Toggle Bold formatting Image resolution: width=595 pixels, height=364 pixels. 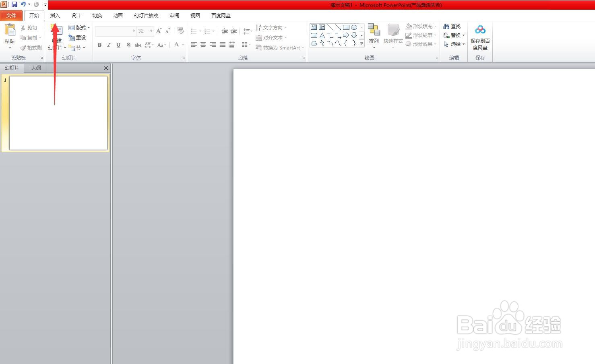pos(99,45)
